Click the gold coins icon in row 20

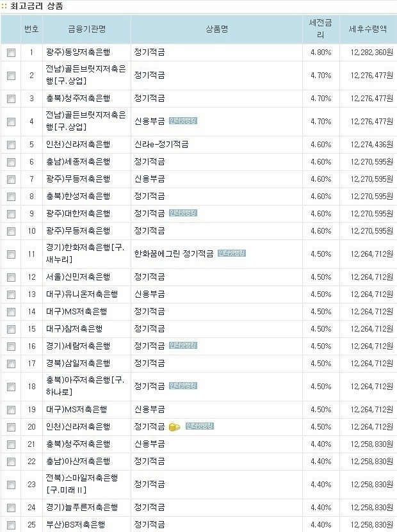pos(174,427)
